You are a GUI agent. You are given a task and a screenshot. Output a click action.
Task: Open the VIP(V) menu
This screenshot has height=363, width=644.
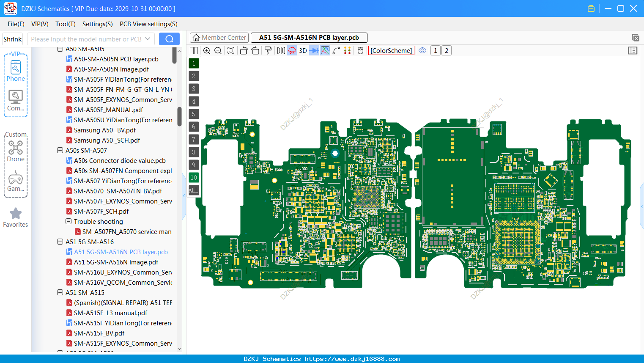click(x=40, y=24)
